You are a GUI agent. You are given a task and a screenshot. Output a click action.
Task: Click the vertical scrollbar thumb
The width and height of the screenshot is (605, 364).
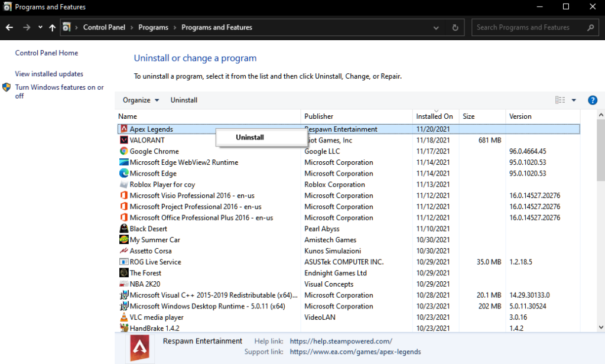601,149
